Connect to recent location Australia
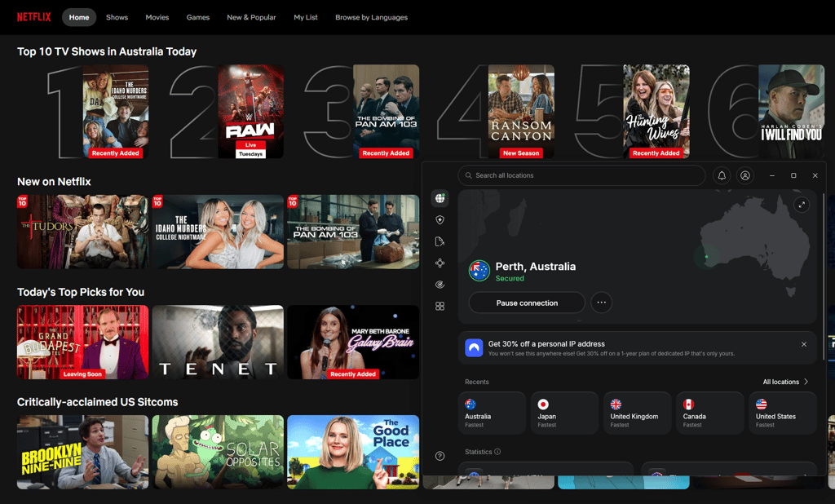 pos(492,413)
